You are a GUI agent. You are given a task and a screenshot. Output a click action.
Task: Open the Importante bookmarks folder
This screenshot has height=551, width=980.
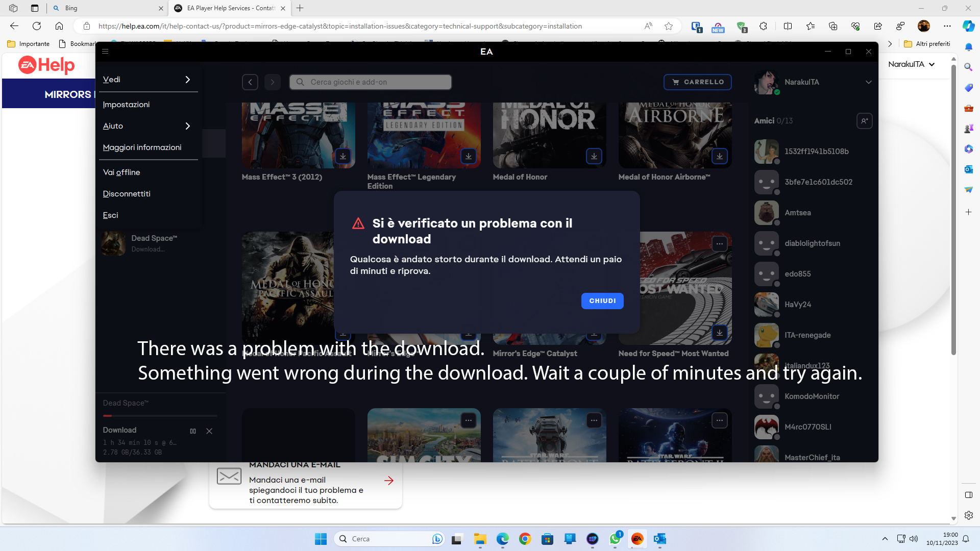coord(29,44)
